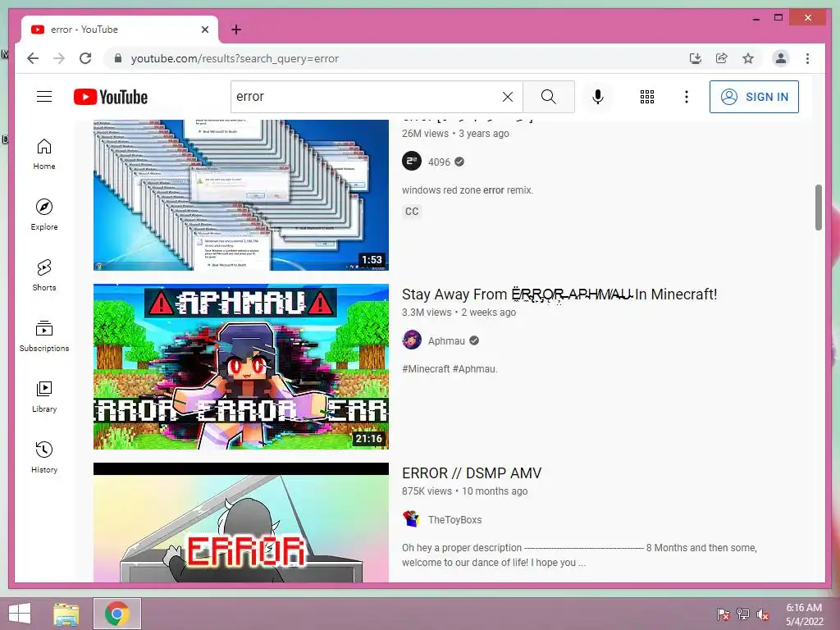
Task: Open Subscriptions in the sidebar
Action: [44, 336]
